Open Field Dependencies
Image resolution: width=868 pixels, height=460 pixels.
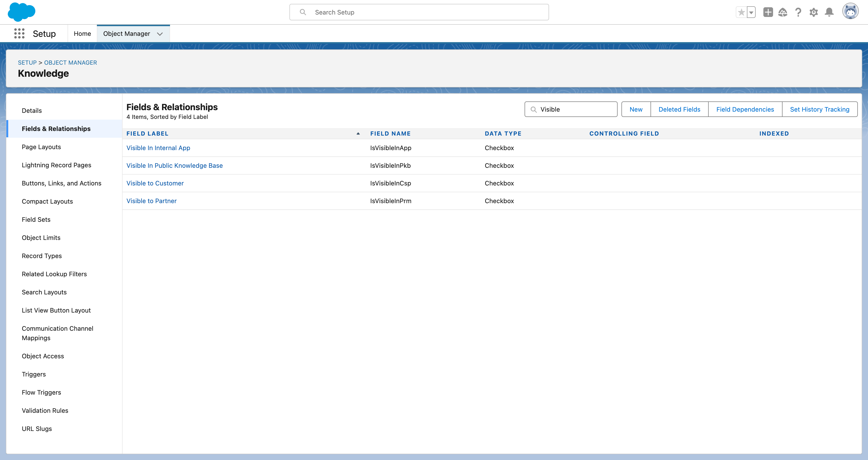pos(745,109)
